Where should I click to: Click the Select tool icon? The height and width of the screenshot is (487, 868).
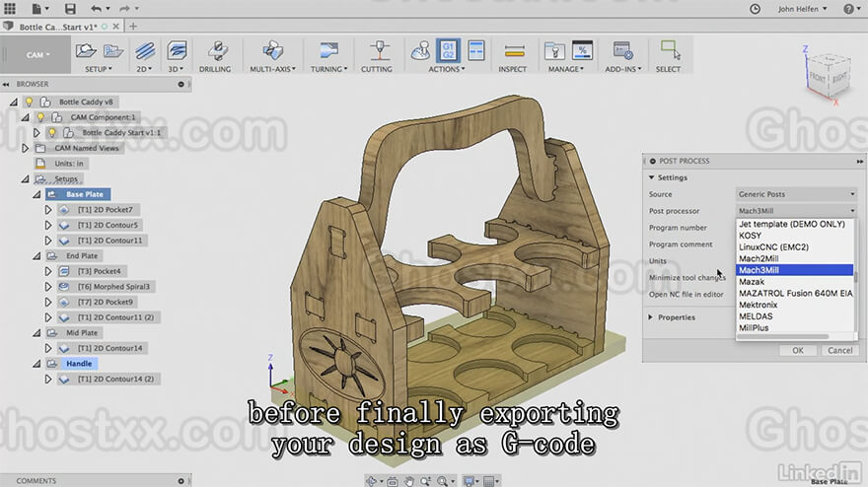click(671, 51)
